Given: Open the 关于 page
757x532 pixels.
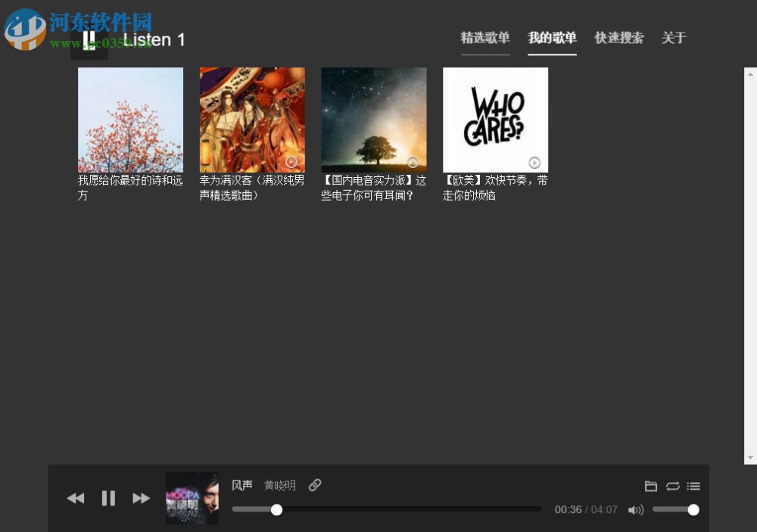Looking at the screenshot, I should click(674, 38).
